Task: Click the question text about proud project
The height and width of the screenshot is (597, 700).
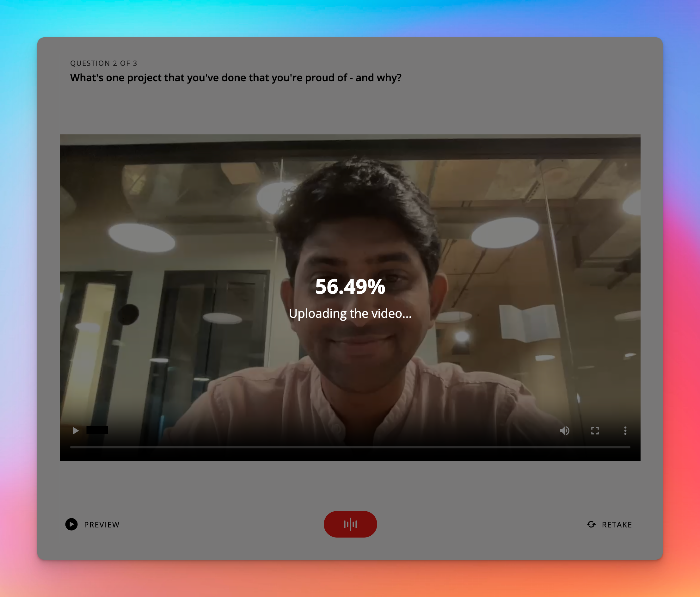Action: [236, 78]
